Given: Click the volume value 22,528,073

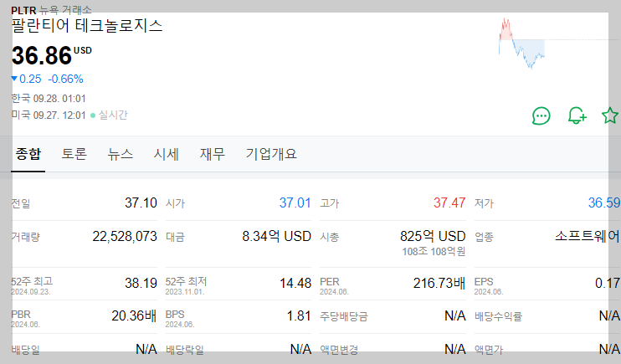Looking at the screenshot, I should point(125,237).
